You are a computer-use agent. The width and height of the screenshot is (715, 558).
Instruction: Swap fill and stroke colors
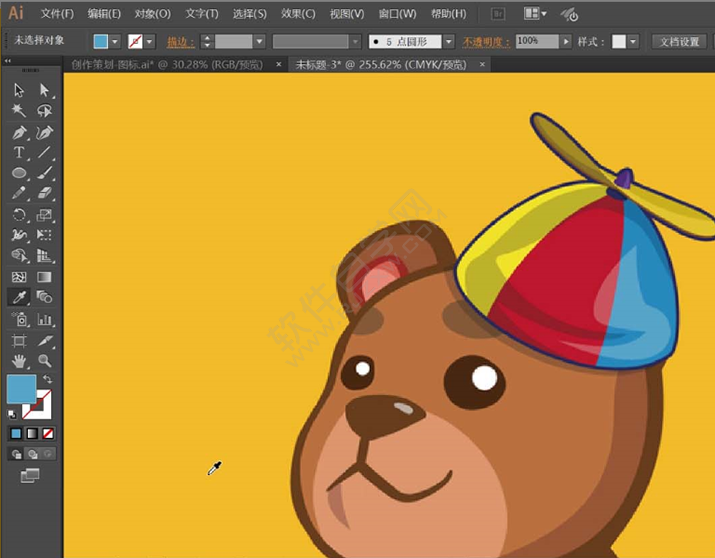(x=47, y=380)
